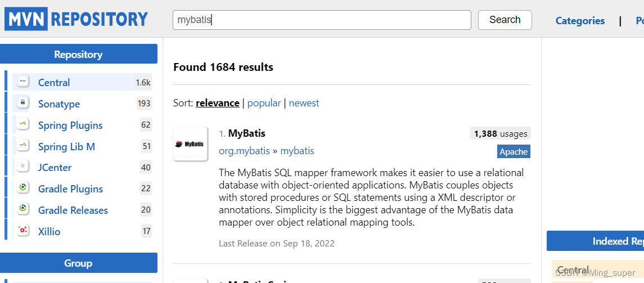Screen dimensions: 644x283
Task: Click the Xillio repository icon
Action: [23, 231]
